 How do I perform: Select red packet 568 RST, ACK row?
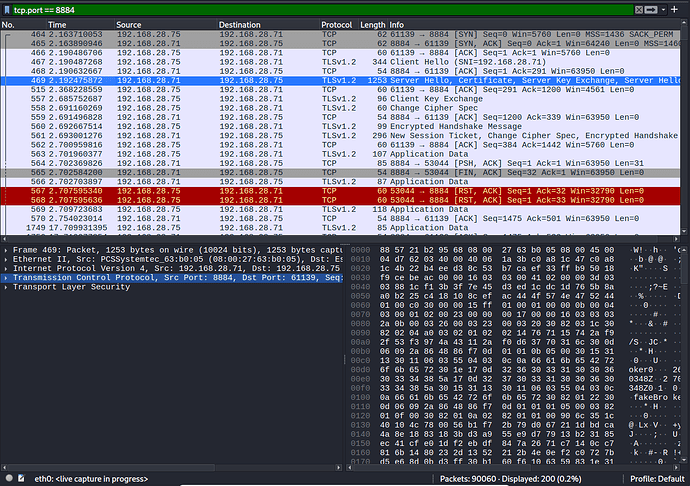pos(340,200)
